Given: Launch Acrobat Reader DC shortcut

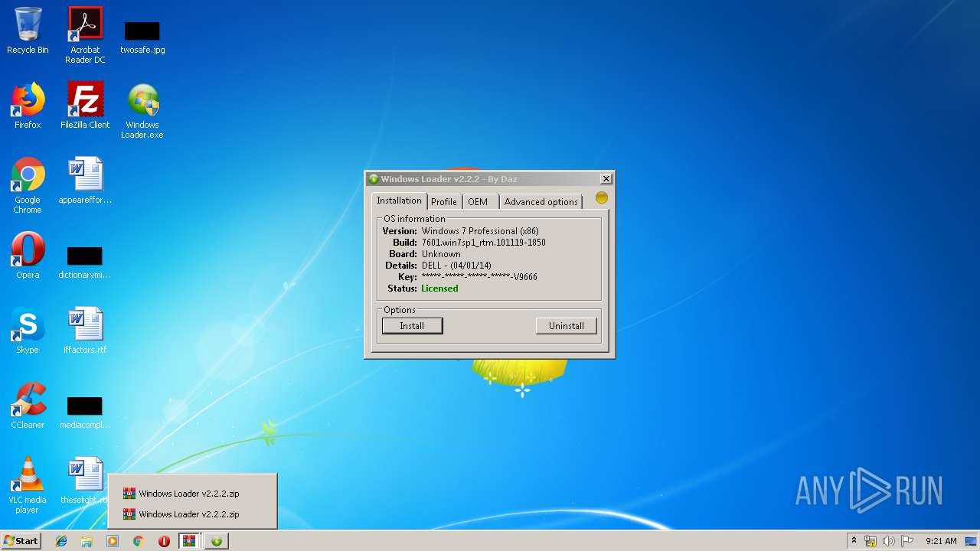Looking at the screenshot, I should (x=85, y=34).
